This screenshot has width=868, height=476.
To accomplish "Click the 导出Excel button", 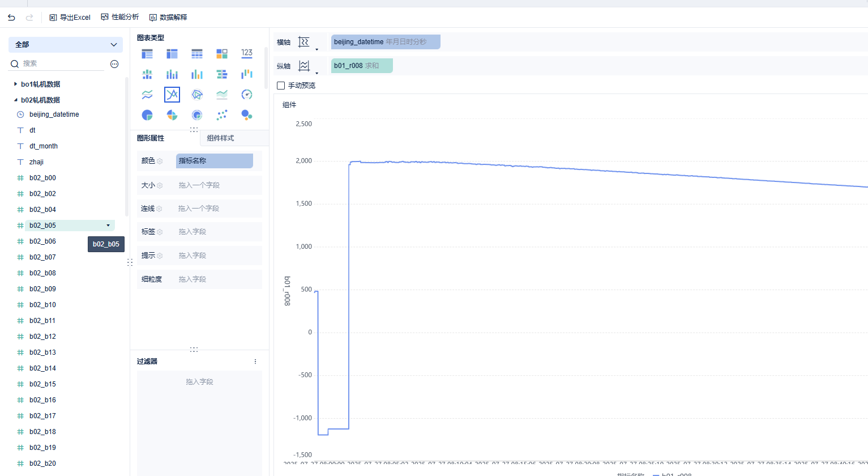I will pyautogui.click(x=70, y=18).
